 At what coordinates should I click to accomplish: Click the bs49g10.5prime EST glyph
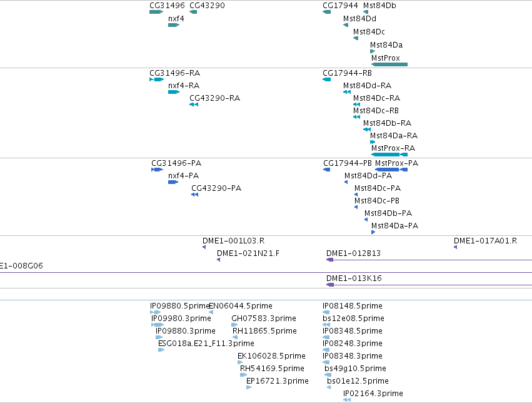(x=328, y=375)
